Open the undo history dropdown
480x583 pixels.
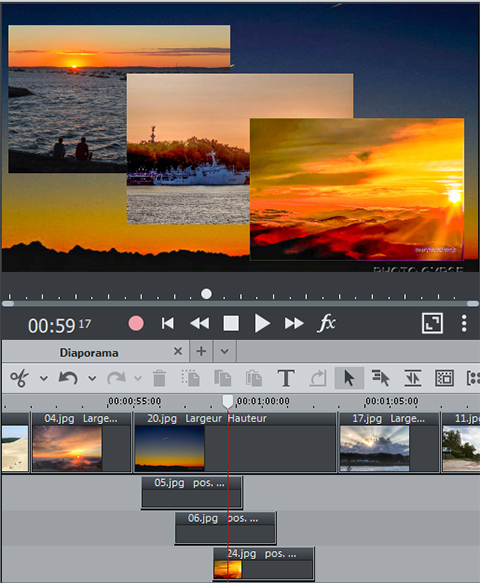(x=92, y=379)
